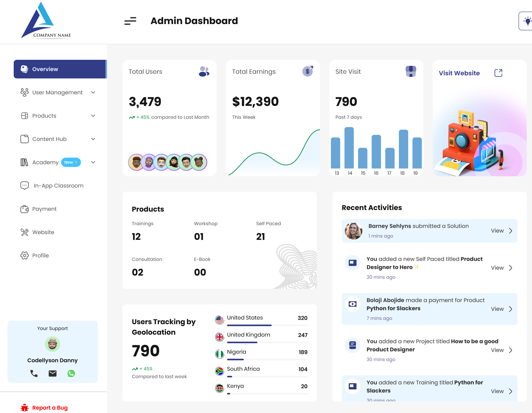Expand the Academy menu chevron
This screenshot has height=413, width=532.
click(93, 162)
